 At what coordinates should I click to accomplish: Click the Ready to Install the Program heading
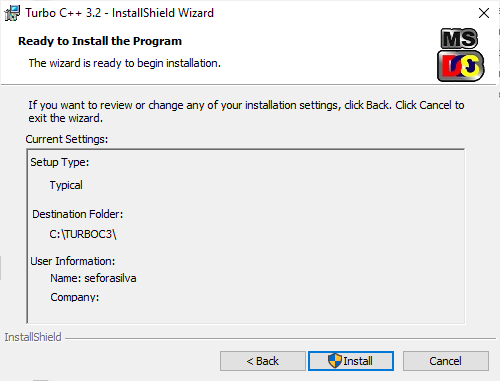(x=100, y=41)
